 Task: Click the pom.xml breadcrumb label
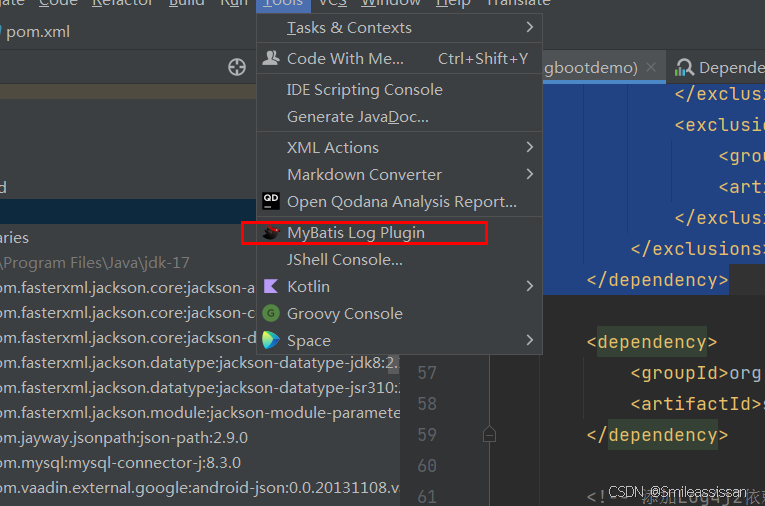pos(38,32)
